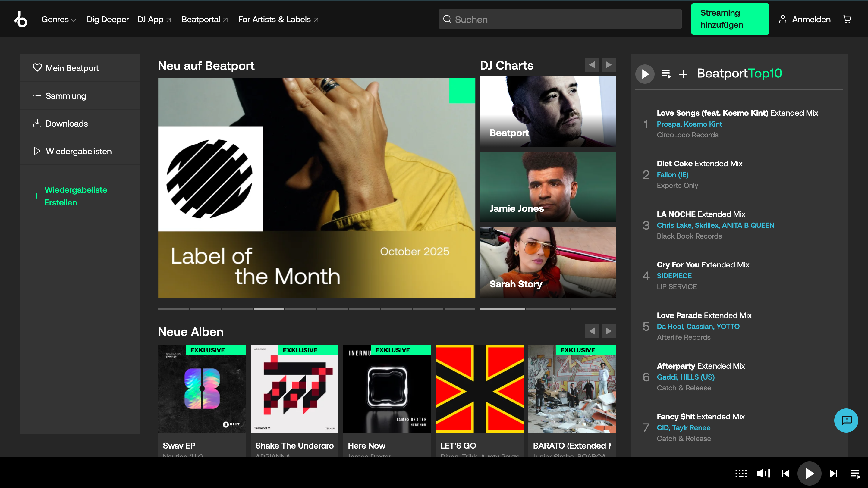Open the Beatport logo home link
The height and width of the screenshot is (488, 868).
20,19
